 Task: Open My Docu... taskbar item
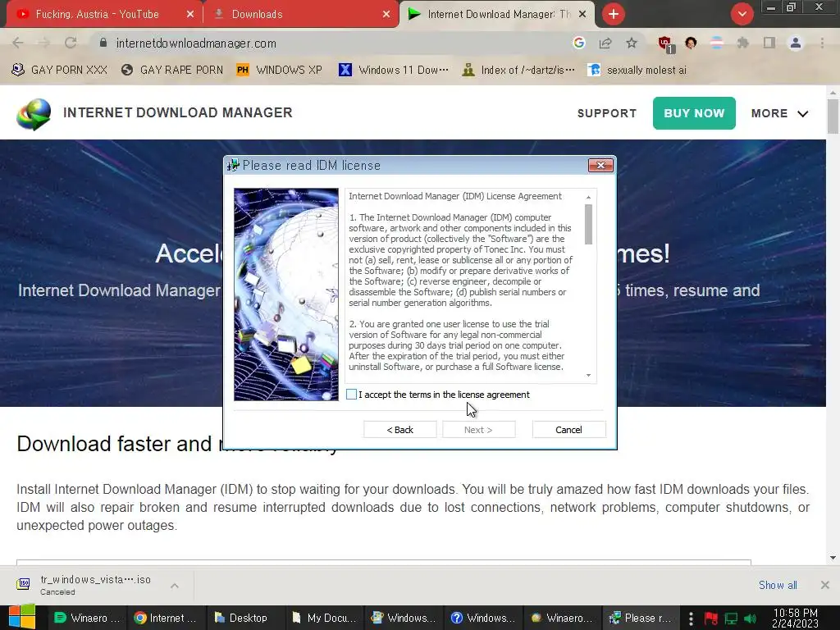click(x=324, y=619)
